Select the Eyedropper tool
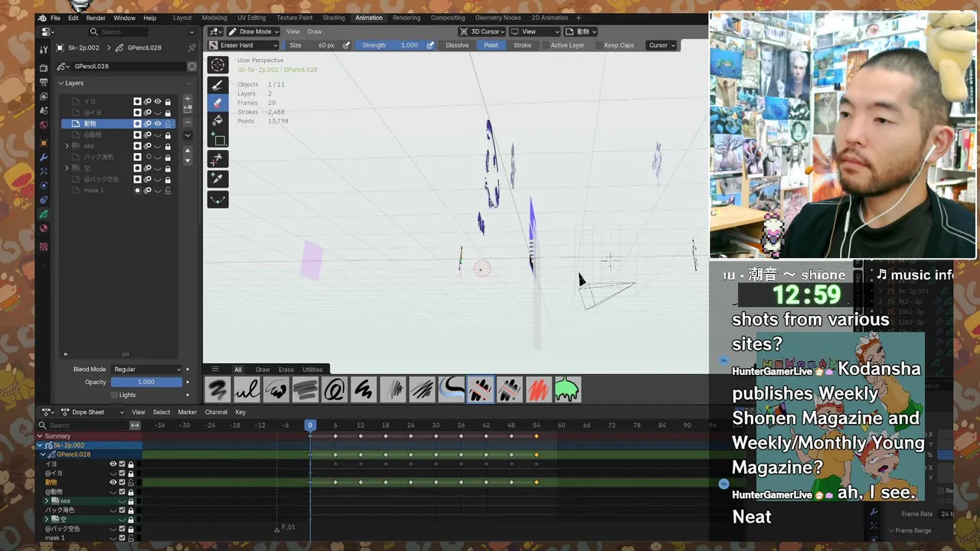The height and width of the screenshot is (551, 980). click(217, 178)
